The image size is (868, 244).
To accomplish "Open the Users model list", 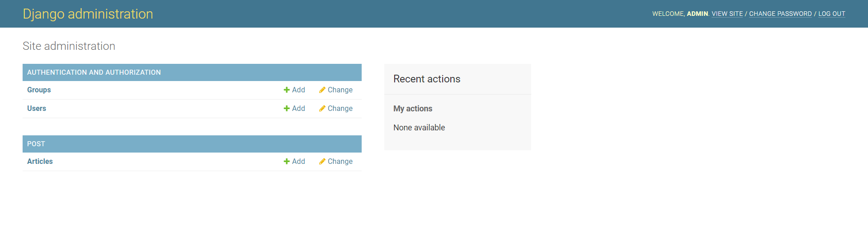I will tap(37, 109).
